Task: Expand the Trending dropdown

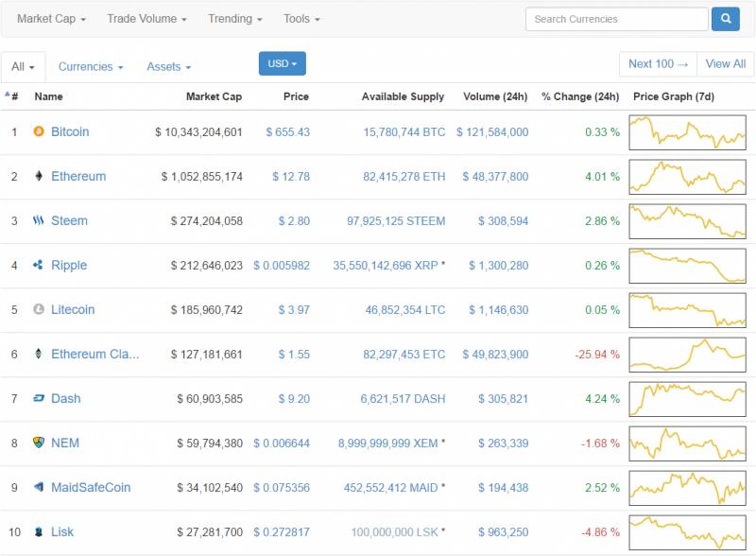Action: 234,19
